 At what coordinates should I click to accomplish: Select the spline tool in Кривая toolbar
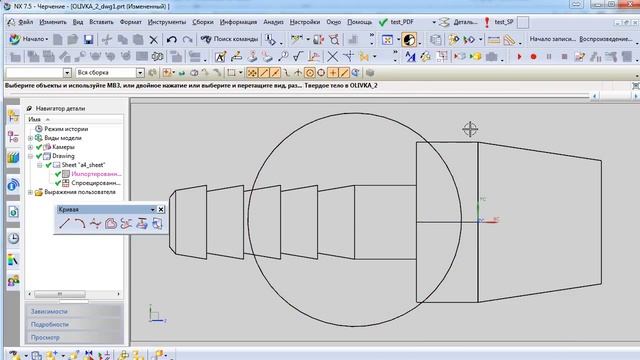click(x=95, y=223)
